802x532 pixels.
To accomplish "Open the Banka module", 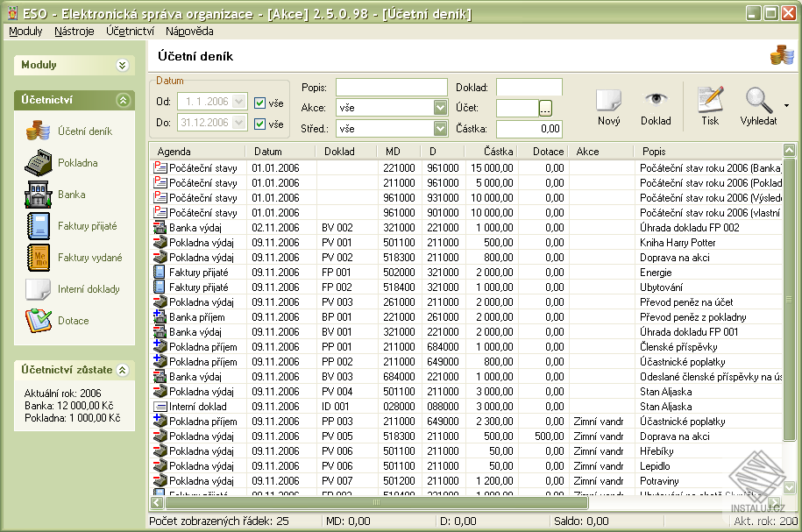I will 38,195.
